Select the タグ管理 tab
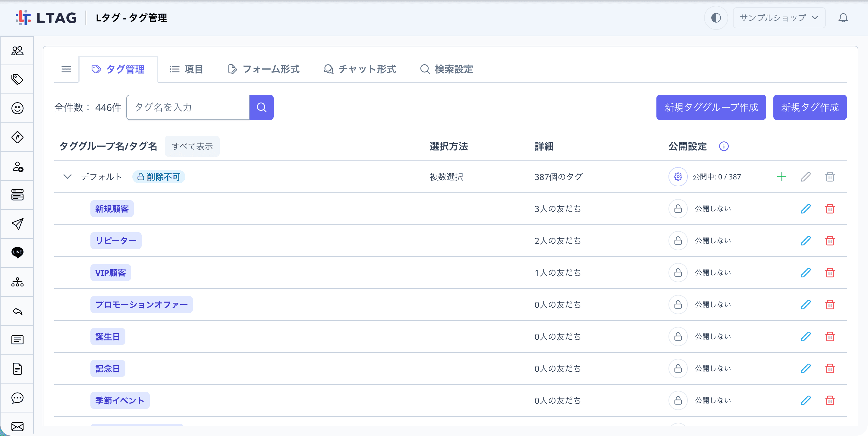Viewport: 868px width, 436px height. [118, 69]
